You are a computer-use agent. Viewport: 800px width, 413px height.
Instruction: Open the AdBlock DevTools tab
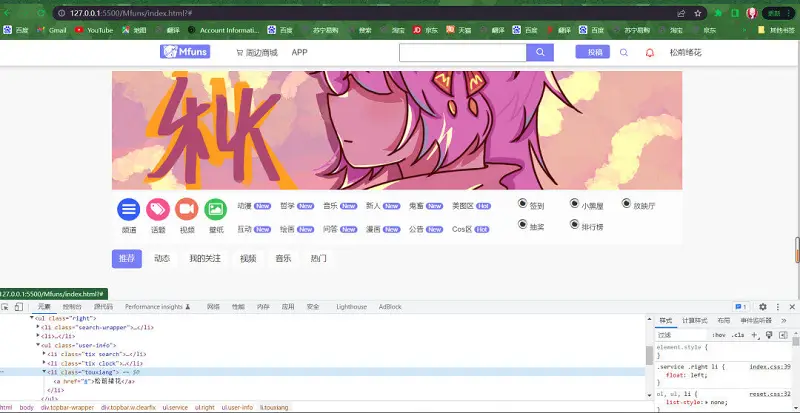[x=390, y=307]
